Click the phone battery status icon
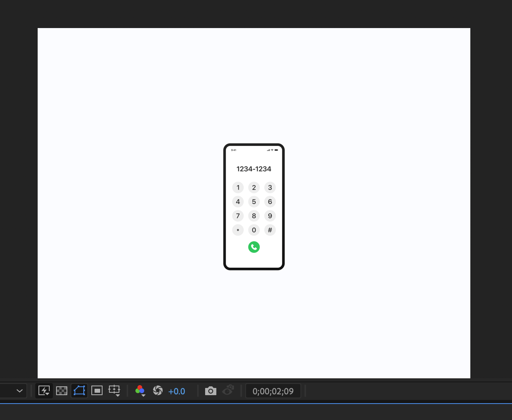This screenshot has height=420, width=512. (x=276, y=150)
